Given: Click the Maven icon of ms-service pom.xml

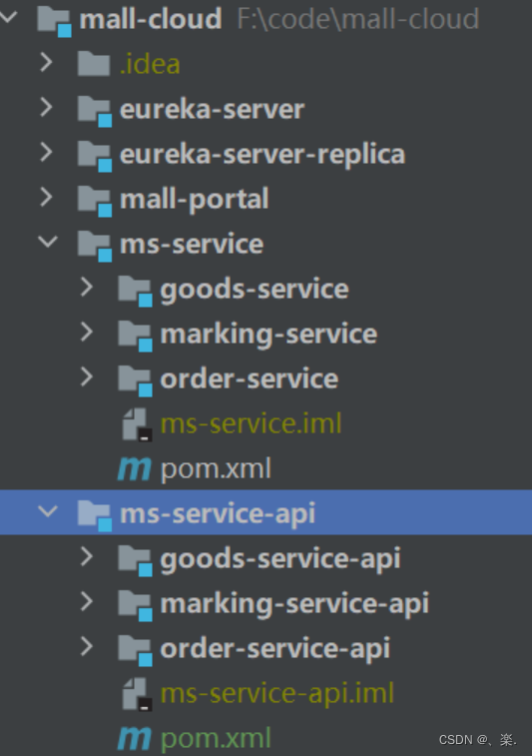Looking at the screenshot, I should [135, 469].
